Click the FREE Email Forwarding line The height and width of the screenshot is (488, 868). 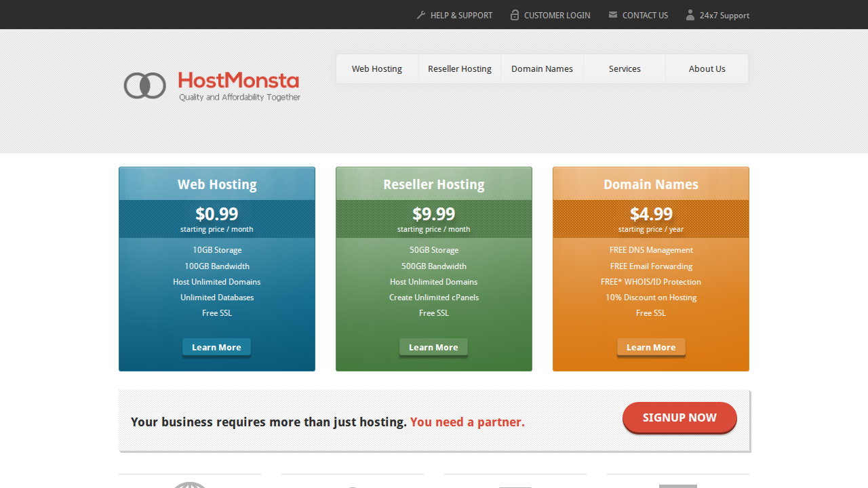(651, 266)
